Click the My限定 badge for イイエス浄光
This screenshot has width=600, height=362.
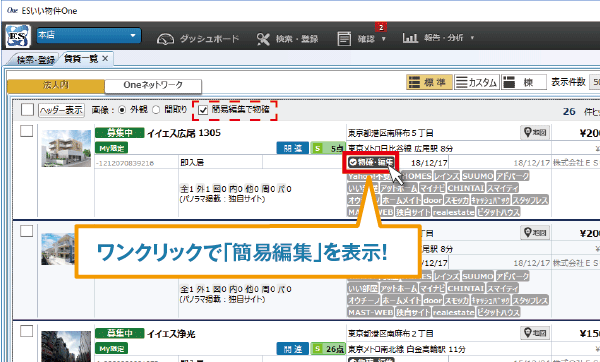pyautogui.click(x=111, y=349)
